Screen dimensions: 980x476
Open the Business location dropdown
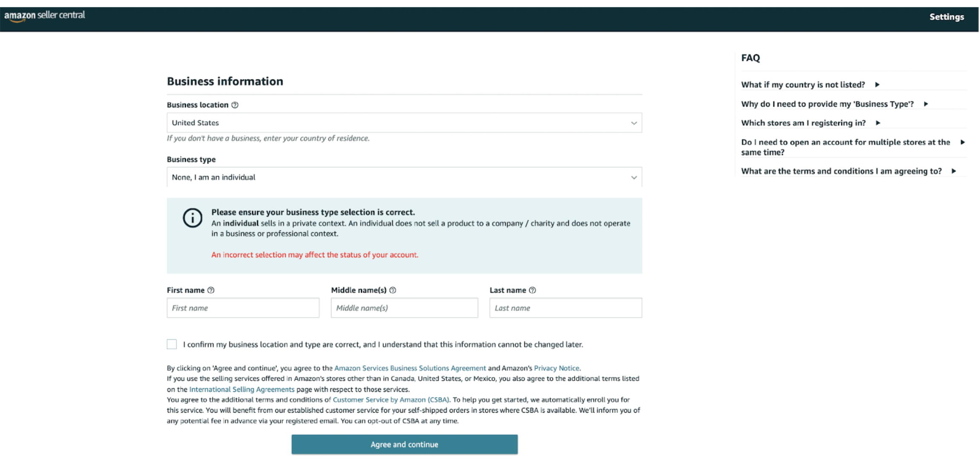pyautogui.click(x=405, y=122)
